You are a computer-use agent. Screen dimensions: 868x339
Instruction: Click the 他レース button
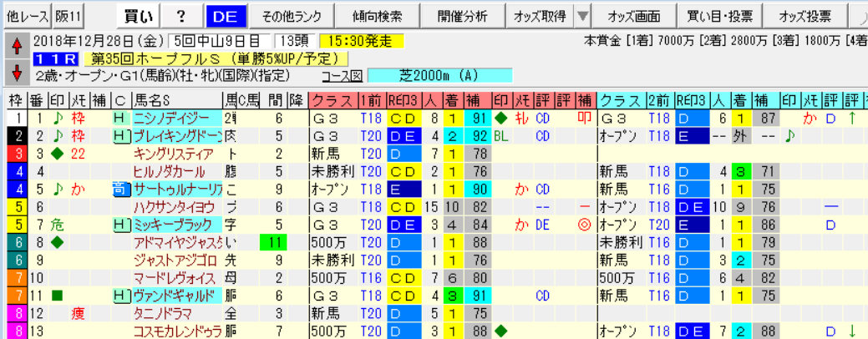(x=27, y=16)
